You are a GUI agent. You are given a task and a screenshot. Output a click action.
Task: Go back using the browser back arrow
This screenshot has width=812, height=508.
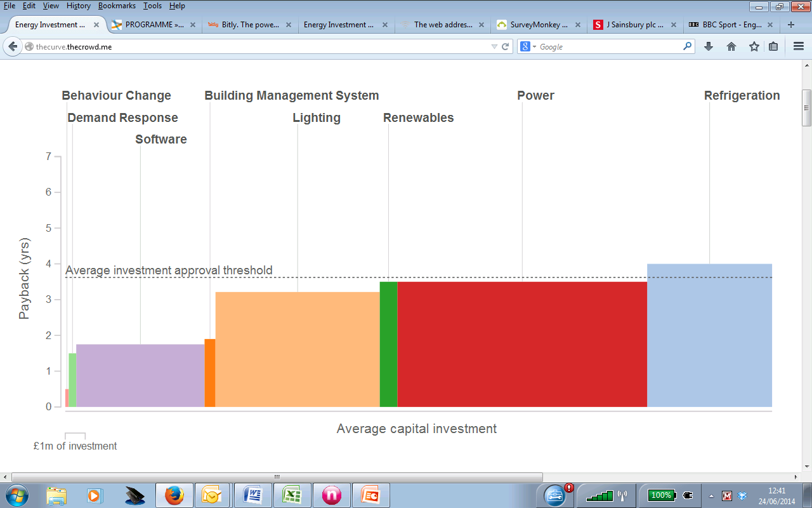tap(13, 46)
